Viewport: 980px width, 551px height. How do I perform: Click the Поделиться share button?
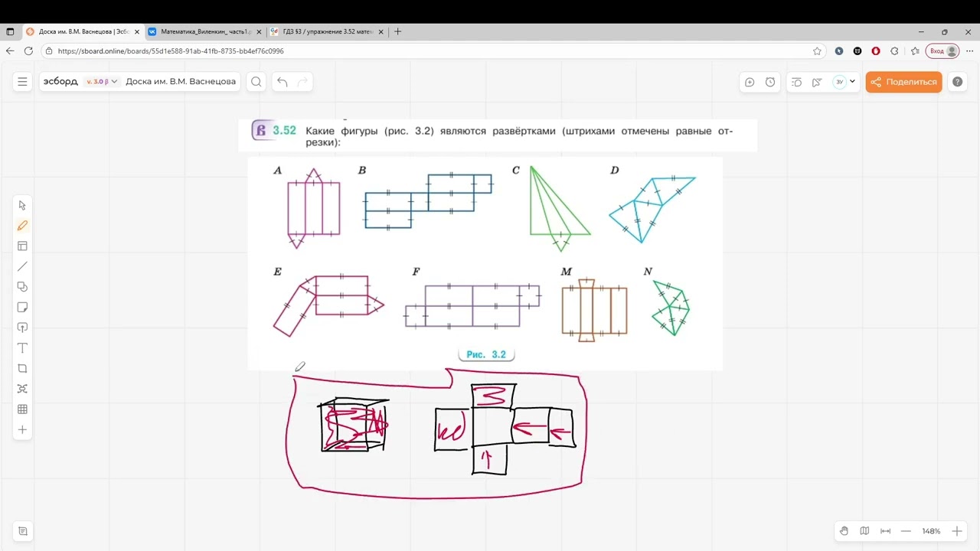tap(903, 82)
